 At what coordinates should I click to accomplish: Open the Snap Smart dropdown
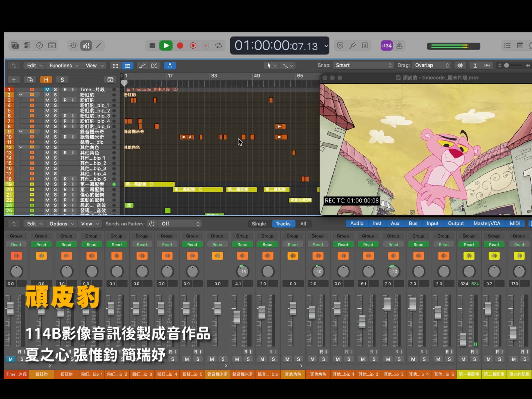363,66
